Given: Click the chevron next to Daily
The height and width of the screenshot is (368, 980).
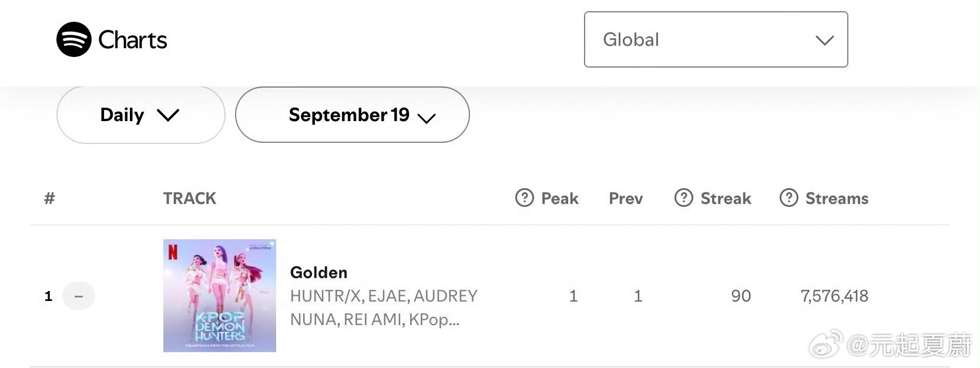Looking at the screenshot, I should (168, 115).
